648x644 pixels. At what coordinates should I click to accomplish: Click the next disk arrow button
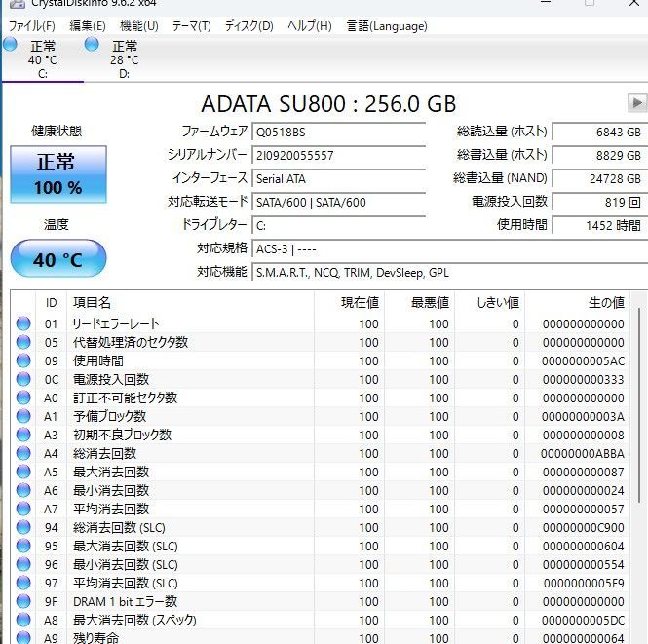point(637,102)
